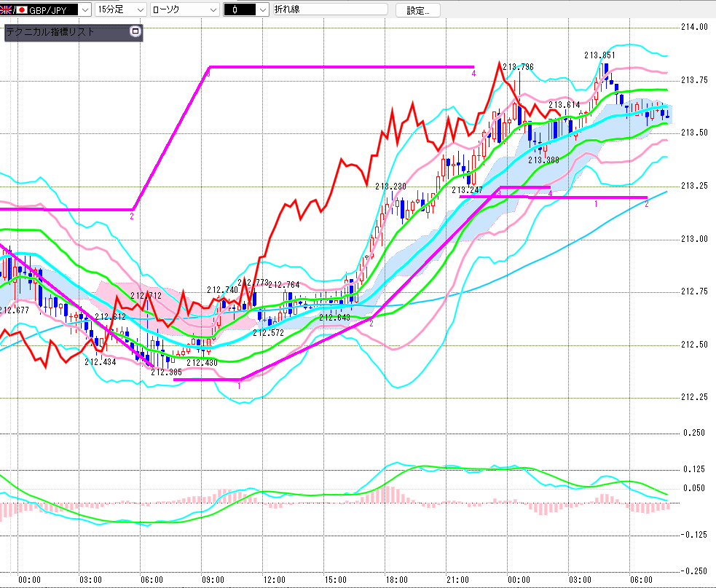Click the 213.851 high price label
Viewport: 716px width, 588px height.
(x=599, y=55)
